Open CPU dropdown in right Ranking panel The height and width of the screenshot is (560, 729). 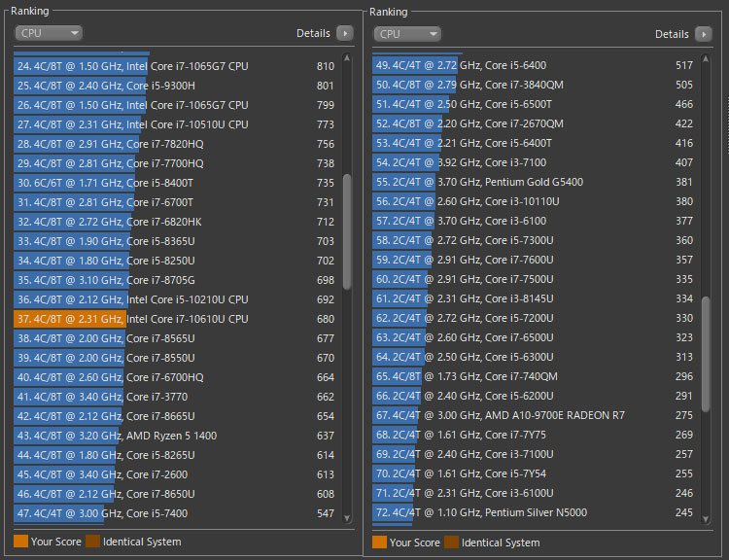(407, 34)
